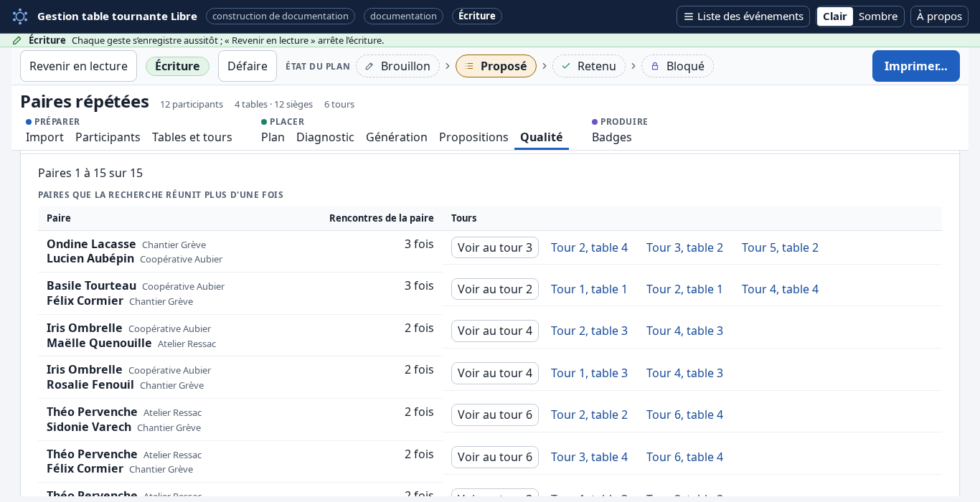Open link Tour 5, table 2
980x502 pixels.
[x=780, y=247]
